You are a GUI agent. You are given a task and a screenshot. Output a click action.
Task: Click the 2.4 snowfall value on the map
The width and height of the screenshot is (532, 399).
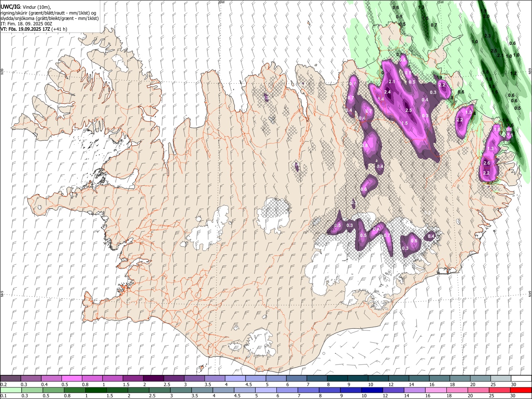click(388, 92)
